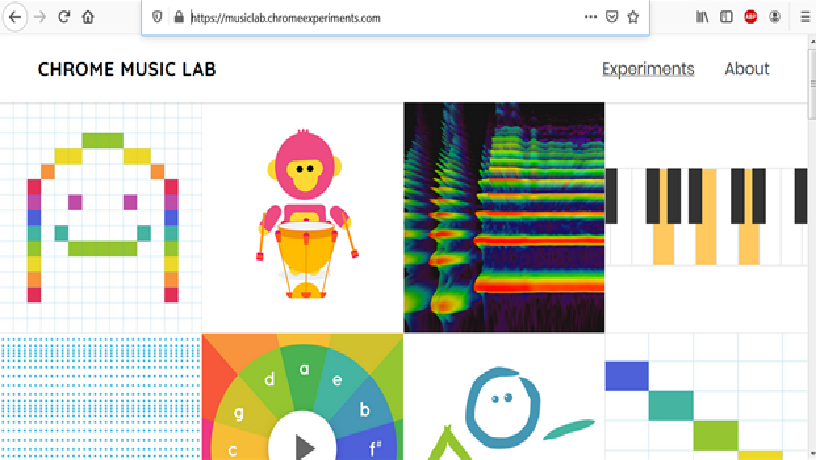This screenshot has width=816, height=460.
Task: View site security padlock information
Action: click(178, 17)
